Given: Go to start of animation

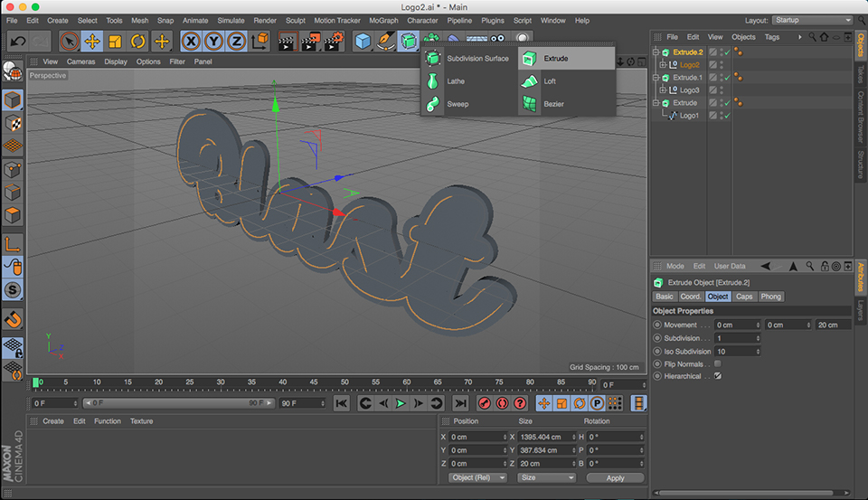Looking at the screenshot, I should [342, 403].
